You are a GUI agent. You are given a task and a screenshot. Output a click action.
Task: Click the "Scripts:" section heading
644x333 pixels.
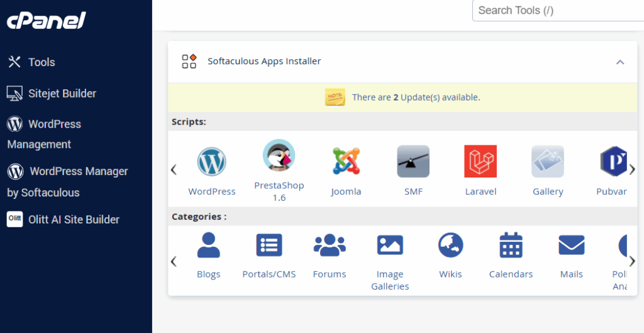(x=189, y=122)
